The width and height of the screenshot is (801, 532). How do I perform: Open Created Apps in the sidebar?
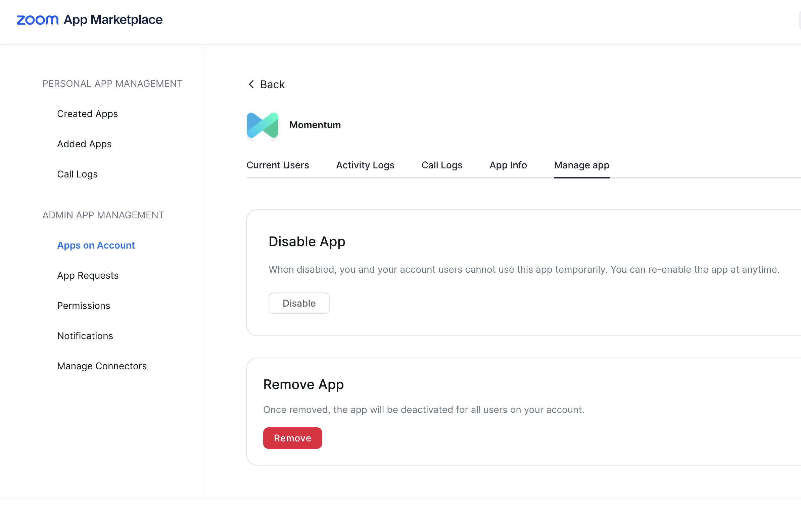[87, 114]
